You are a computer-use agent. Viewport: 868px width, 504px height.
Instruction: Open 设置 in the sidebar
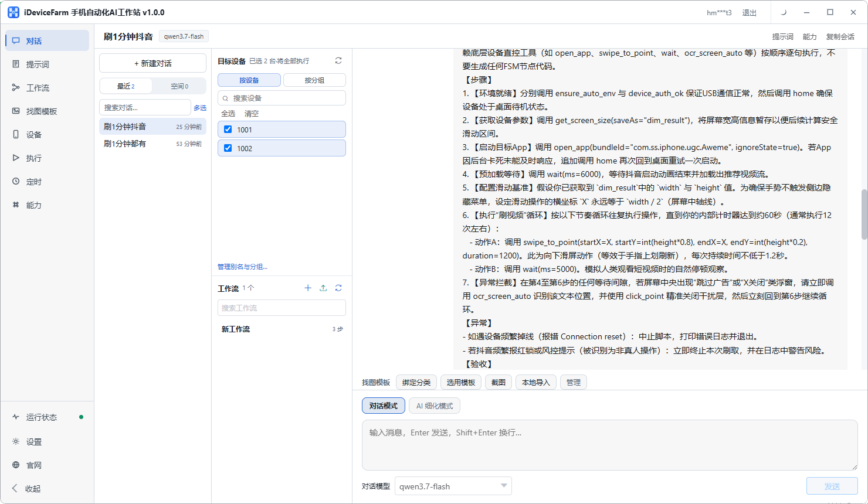point(48,442)
